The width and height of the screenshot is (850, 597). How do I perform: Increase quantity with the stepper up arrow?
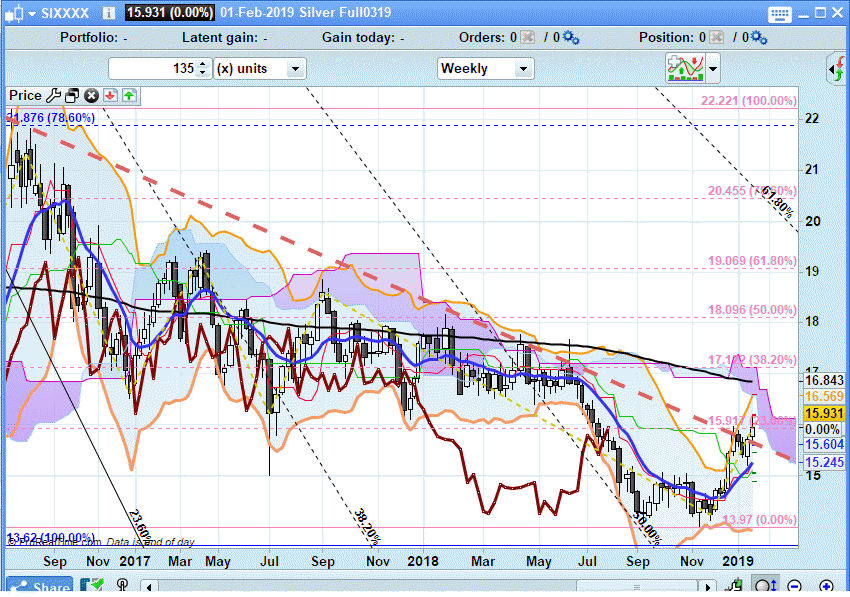[203, 64]
